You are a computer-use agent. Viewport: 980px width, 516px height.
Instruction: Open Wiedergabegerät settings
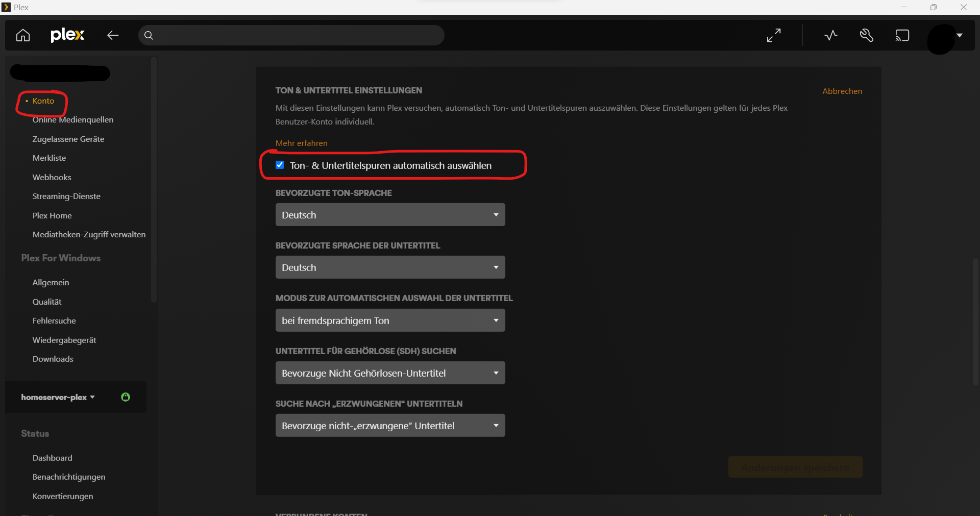click(64, 340)
